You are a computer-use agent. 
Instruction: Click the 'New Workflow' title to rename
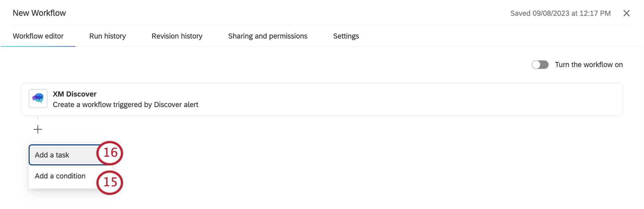[x=39, y=13]
